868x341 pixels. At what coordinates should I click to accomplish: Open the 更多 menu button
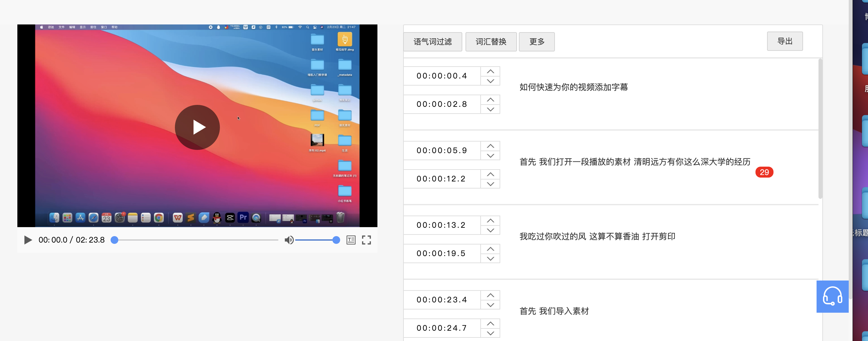pyautogui.click(x=537, y=41)
